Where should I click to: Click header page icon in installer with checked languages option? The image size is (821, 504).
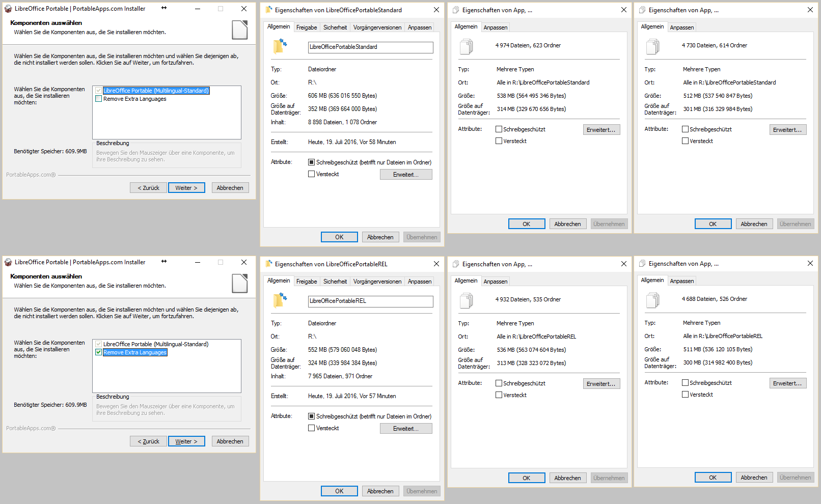coord(240,284)
